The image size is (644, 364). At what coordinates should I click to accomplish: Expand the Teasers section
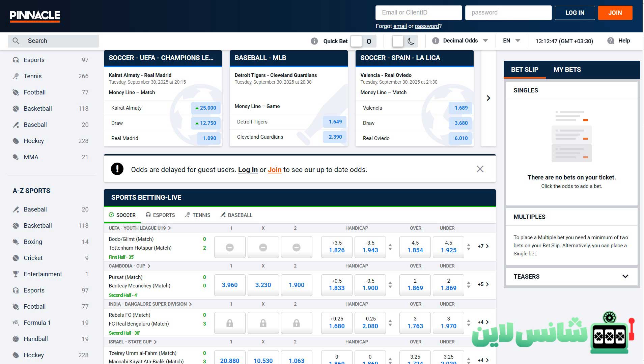click(625, 277)
